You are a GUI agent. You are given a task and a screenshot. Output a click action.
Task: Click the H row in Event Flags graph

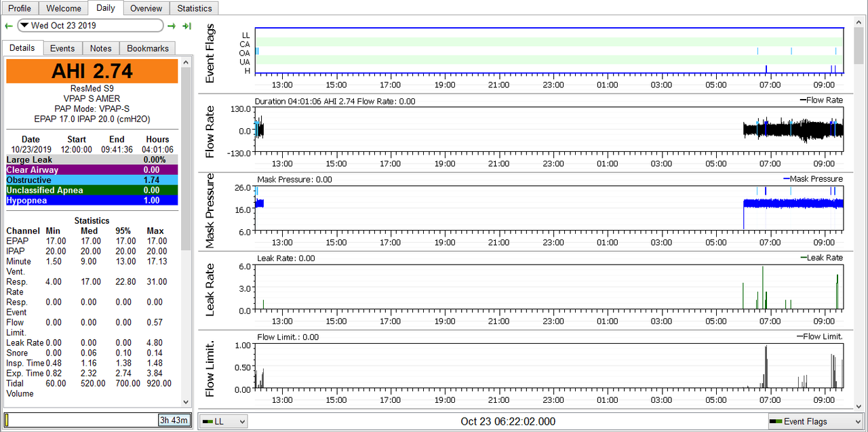pyautogui.click(x=549, y=69)
